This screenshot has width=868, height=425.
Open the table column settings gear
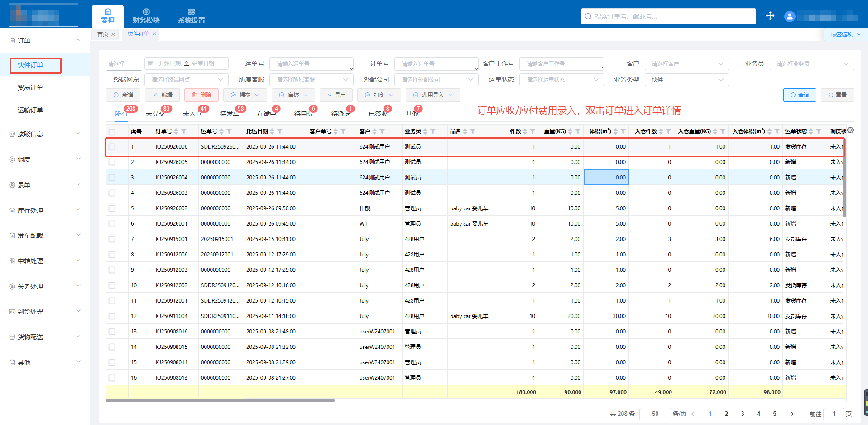[850, 130]
